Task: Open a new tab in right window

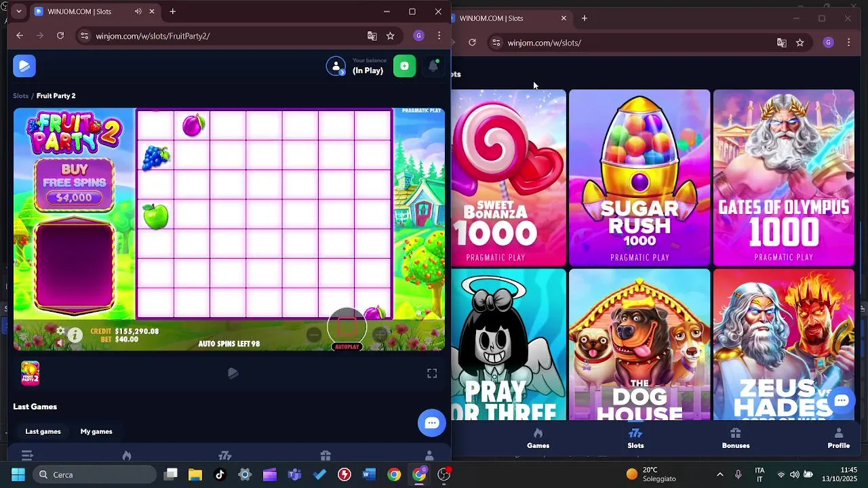Action: point(584,18)
